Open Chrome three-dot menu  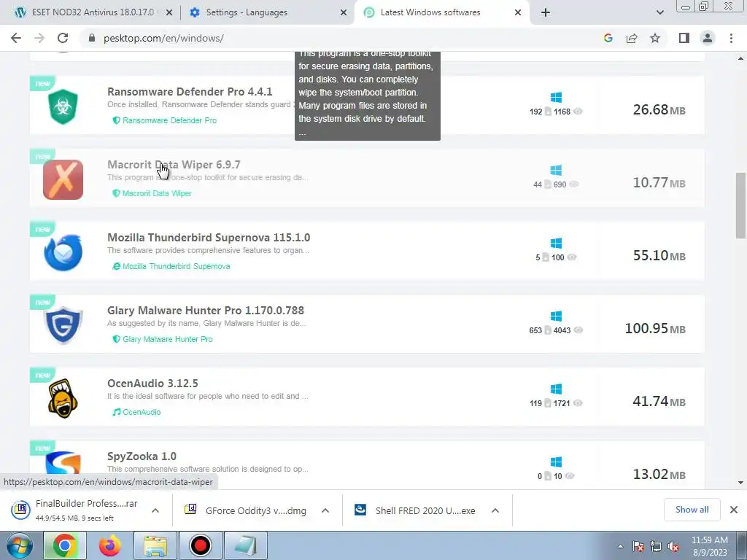731,38
